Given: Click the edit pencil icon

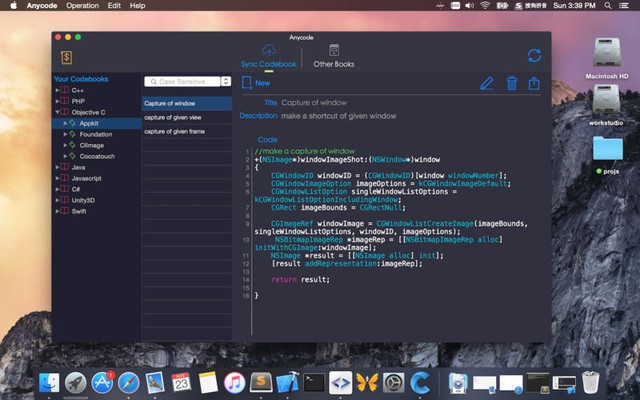Looking at the screenshot, I should (487, 83).
